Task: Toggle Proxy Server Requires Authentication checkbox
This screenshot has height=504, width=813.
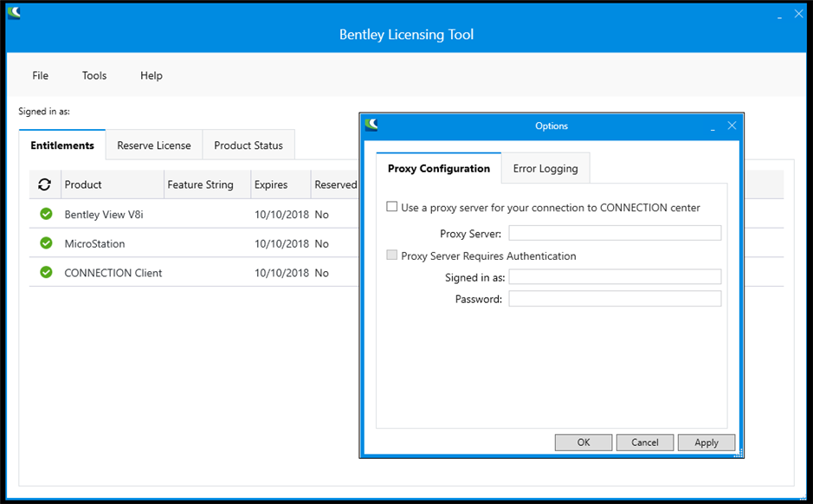Action: (x=392, y=255)
